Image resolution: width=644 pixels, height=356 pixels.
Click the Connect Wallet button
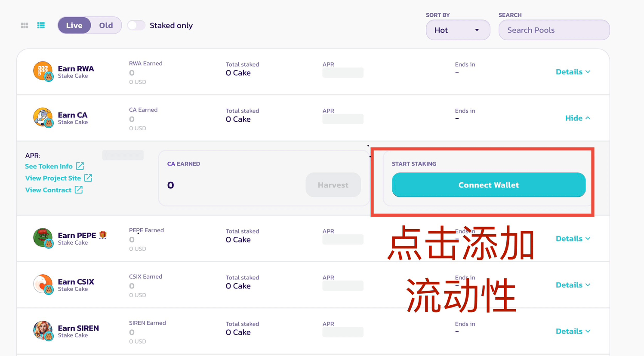(x=488, y=185)
